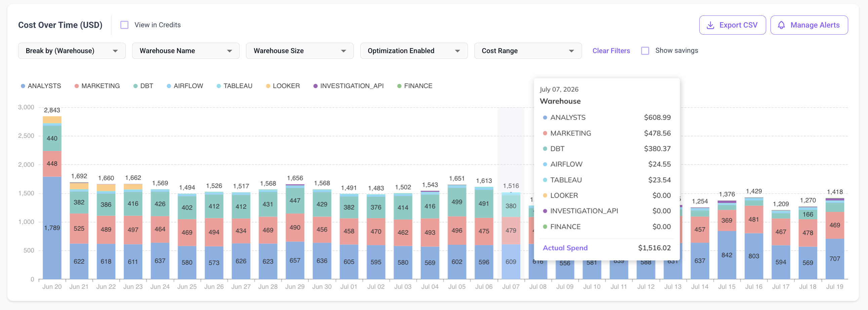Select the Jul 14 MARKETING segment 457
868x310 pixels.
[700, 230]
